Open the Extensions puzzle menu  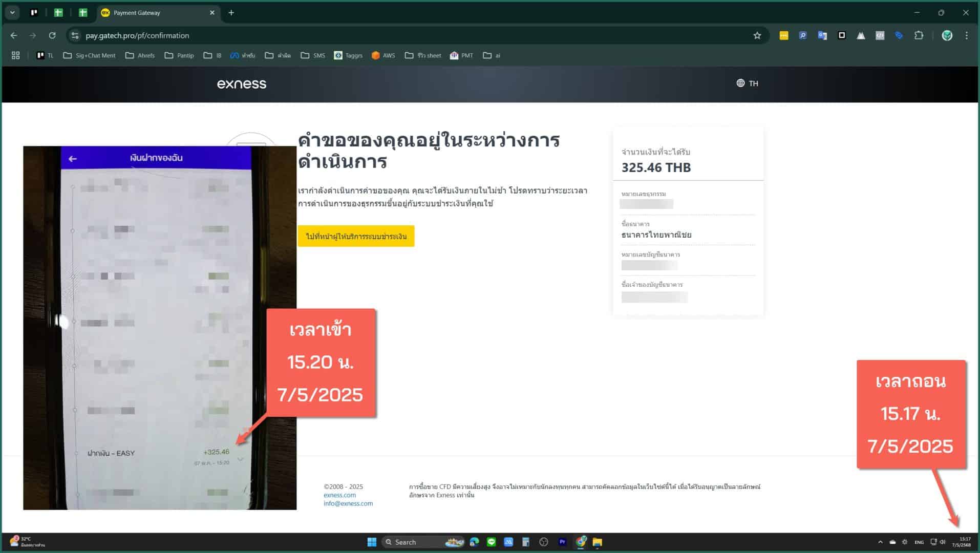point(919,35)
